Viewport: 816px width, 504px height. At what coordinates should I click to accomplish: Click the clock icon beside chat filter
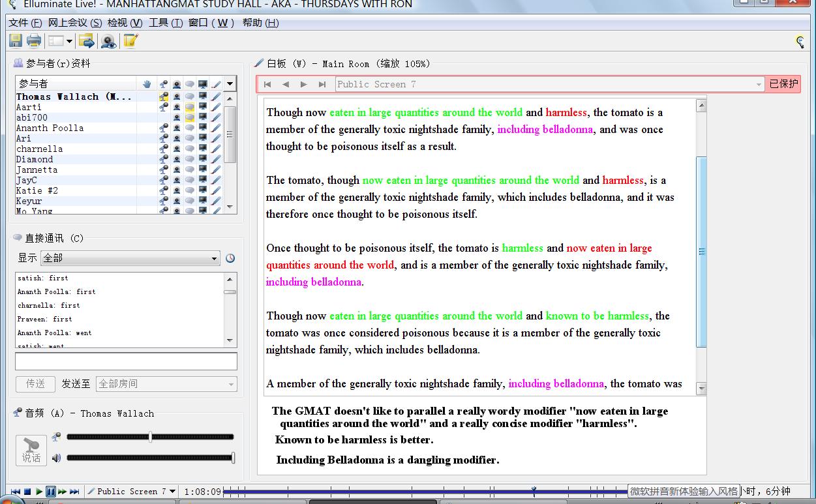point(230,258)
